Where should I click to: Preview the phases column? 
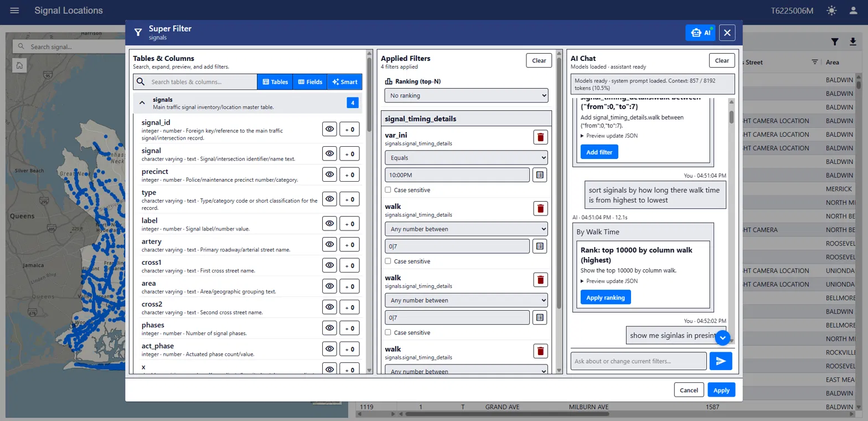pyautogui.click(x=329, y=328)
